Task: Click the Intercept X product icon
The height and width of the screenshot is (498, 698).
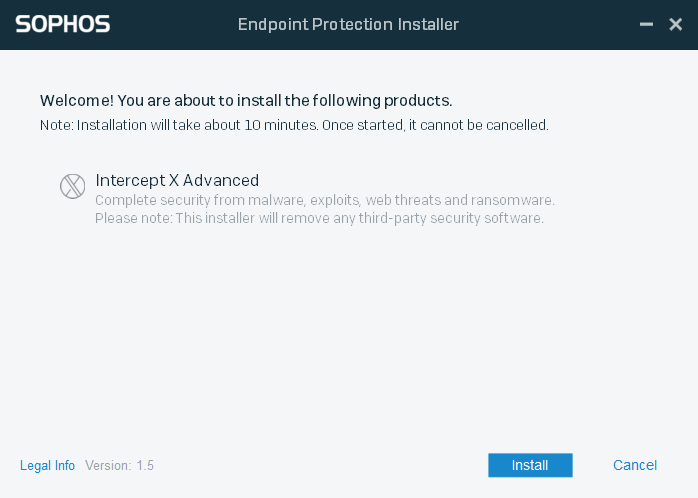Action: coord(72,186)
